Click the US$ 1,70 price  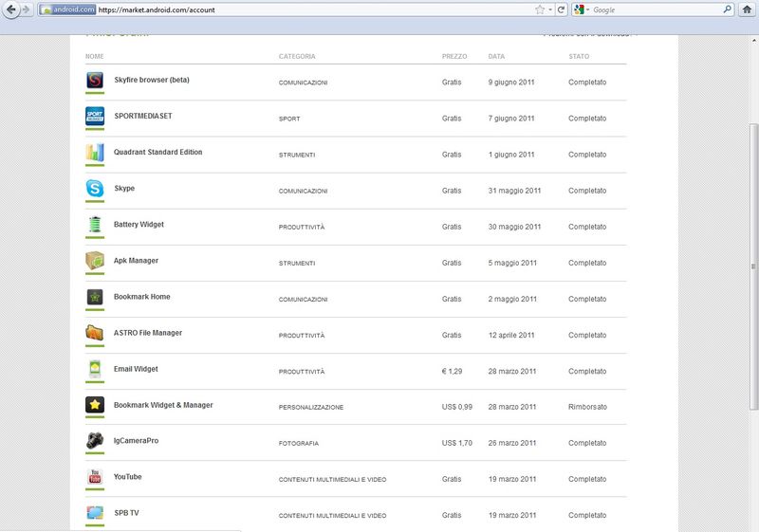[x=457, y=443]
